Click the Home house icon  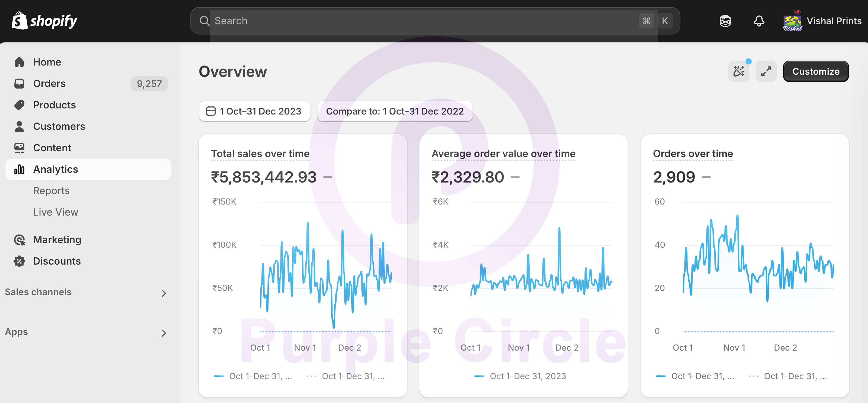tap(20, 62)
